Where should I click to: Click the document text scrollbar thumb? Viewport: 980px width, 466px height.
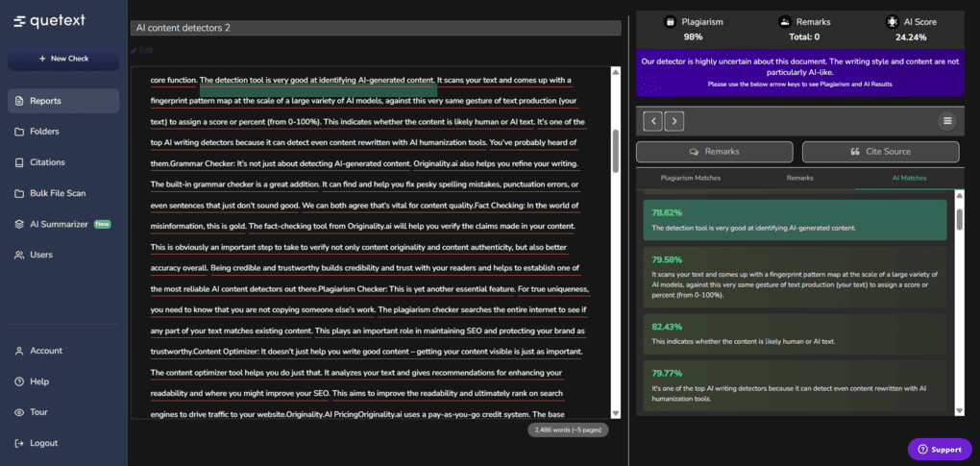[616, 151]
